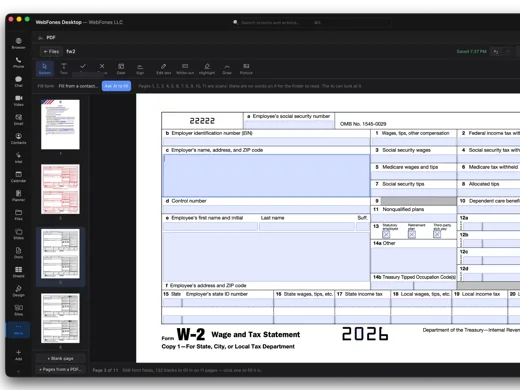Click Wages, tips, other compensation field

tap(414, 141)
